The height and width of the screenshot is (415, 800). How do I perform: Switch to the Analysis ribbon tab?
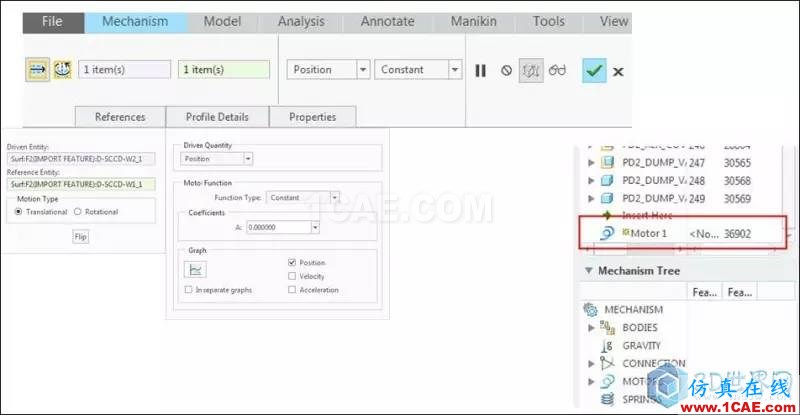[301, 22]
